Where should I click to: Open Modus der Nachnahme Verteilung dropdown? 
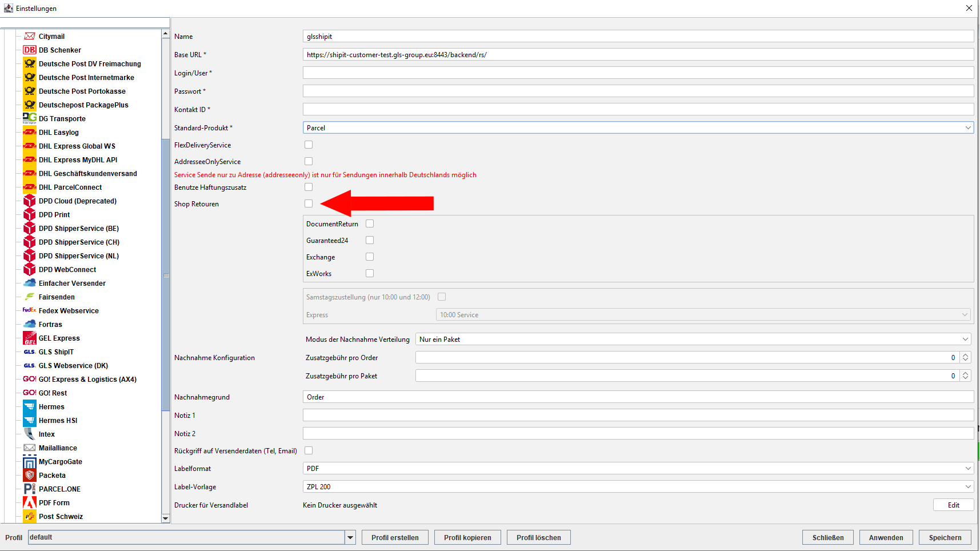(693, 339)
